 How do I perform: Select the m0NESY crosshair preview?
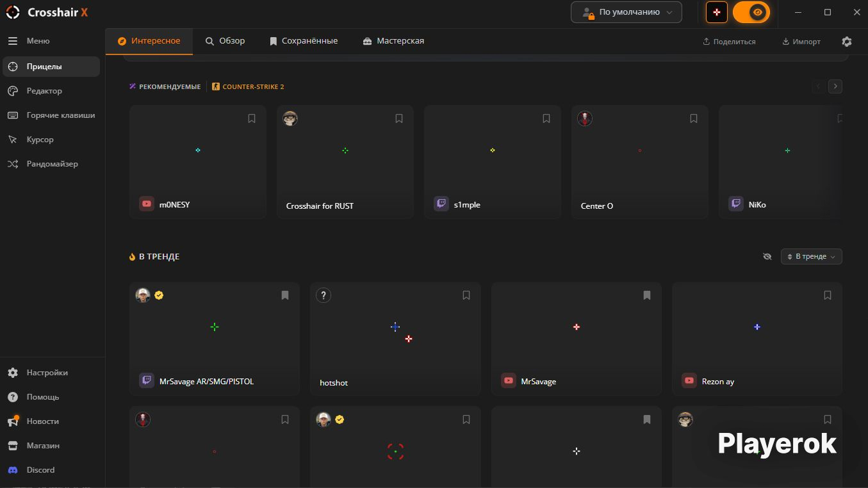(198, 150)
